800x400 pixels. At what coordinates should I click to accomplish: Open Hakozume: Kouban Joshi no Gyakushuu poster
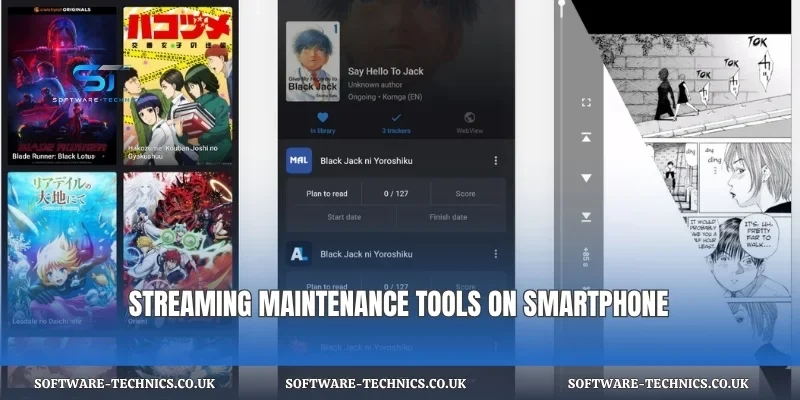point(178,85)
